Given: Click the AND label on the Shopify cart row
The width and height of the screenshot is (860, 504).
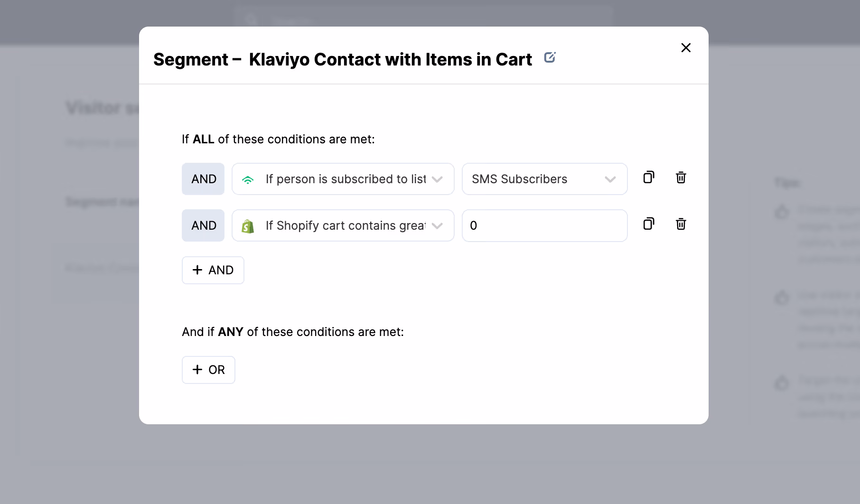Looking at the screenshot, I should (x=203, y=225).
